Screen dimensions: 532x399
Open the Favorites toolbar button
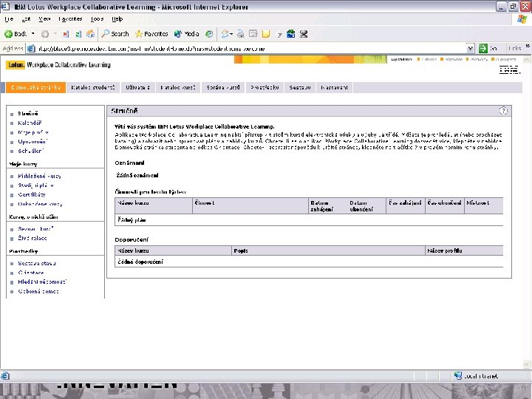[x=151, y=34]
